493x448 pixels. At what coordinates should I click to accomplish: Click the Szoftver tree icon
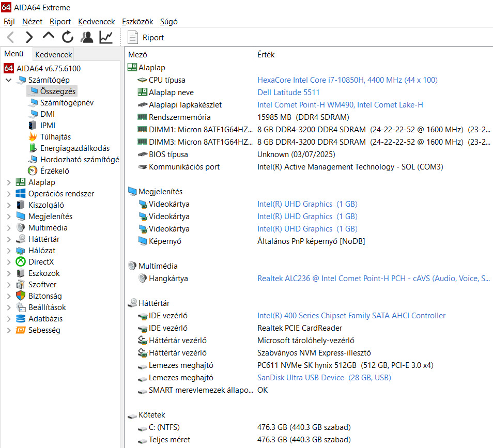21,284
